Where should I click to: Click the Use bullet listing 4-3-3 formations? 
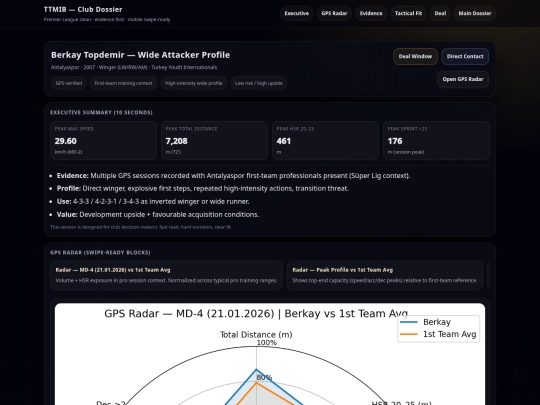click(153, 201)
